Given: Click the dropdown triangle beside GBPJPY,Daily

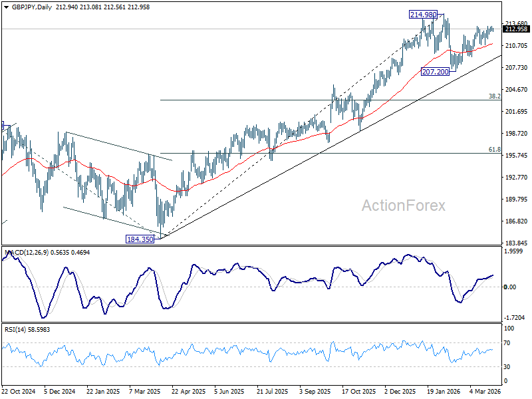Looking at the screenshot, I should [x=7, y=7].
